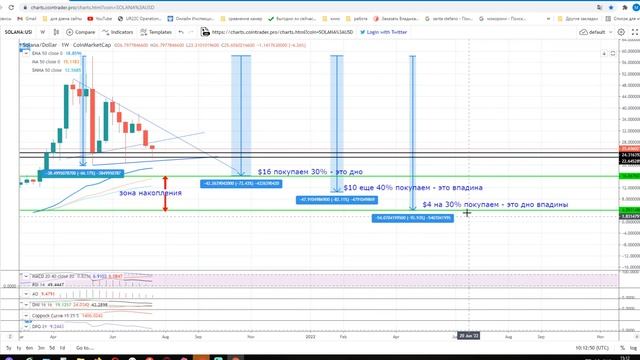Open the browser extensions puzzle icon
640x360 pixels.
click(x=625, y=7)
